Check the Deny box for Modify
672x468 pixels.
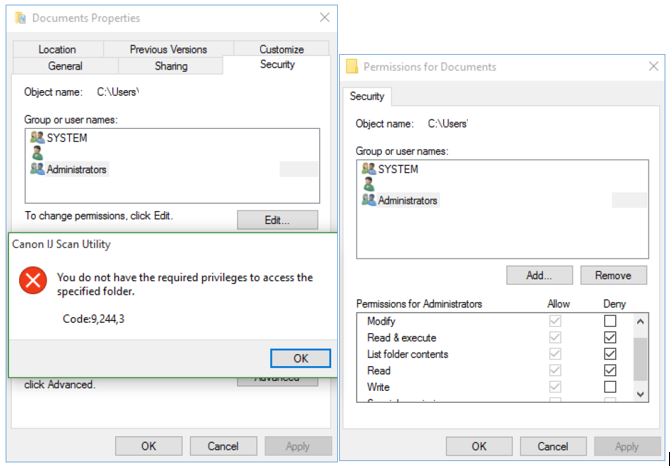pyautogui.click(x=610, y=321)
